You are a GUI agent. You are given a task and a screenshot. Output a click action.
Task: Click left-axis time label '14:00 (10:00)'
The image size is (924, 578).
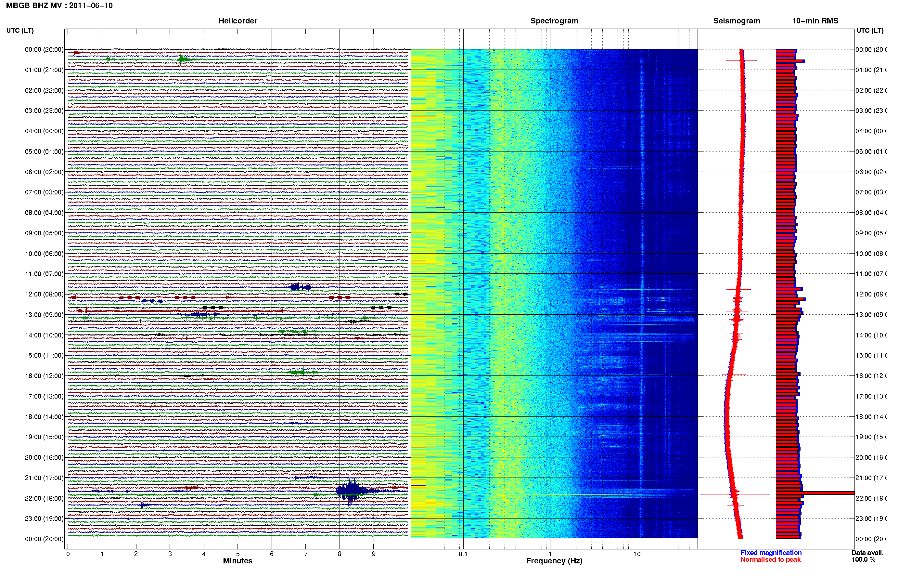44,335
